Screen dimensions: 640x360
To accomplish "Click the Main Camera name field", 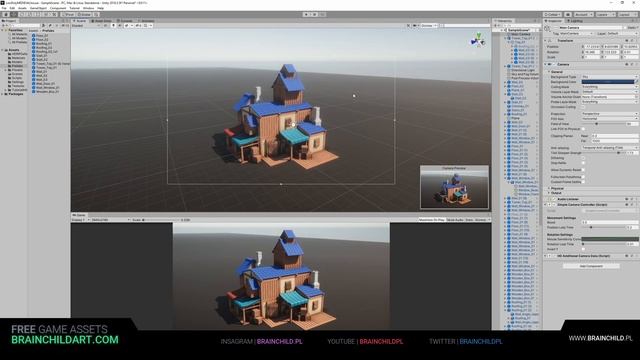I will pos(591,27).
